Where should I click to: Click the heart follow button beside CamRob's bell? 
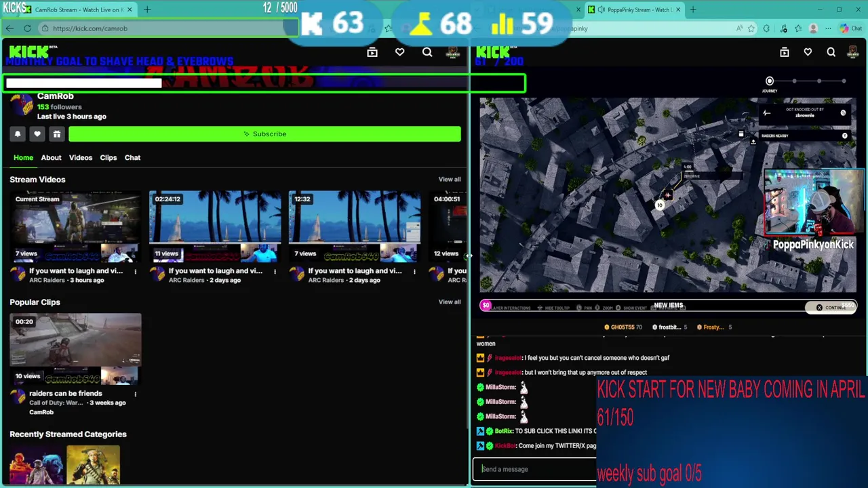(37, 134)
